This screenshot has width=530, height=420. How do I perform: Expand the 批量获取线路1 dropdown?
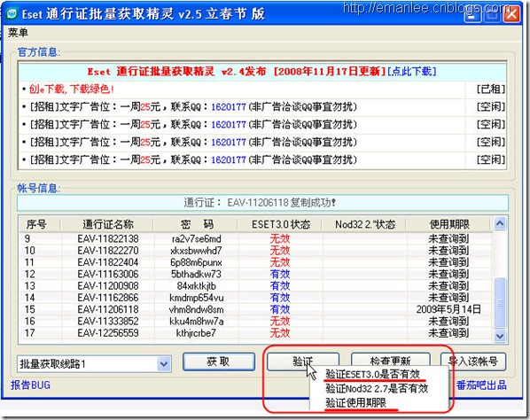164,364
